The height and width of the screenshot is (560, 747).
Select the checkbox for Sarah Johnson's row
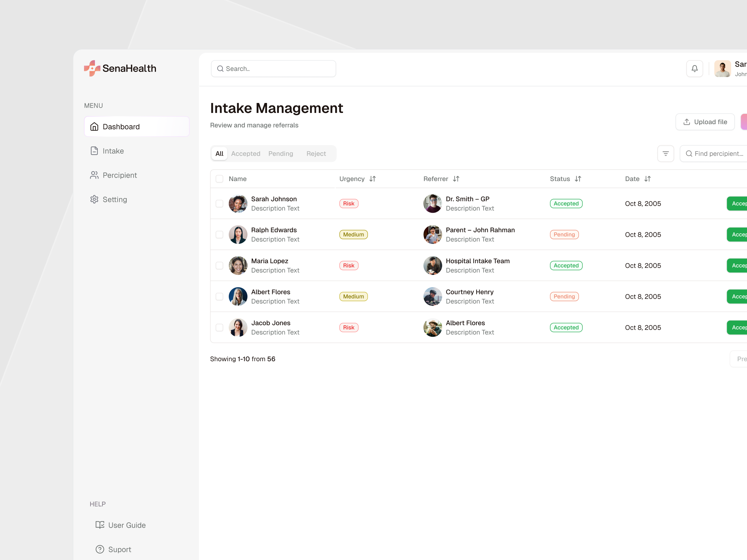[219, 203]
